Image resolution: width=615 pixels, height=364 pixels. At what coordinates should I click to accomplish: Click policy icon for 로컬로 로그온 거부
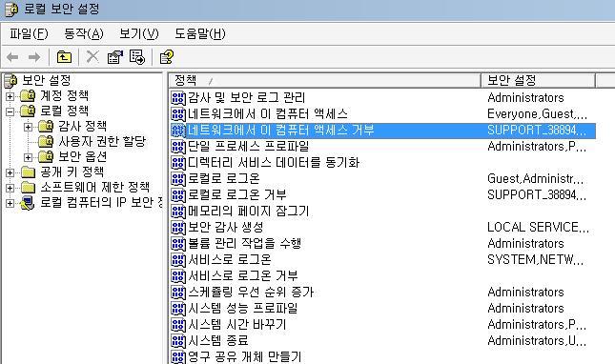[178, 194]
